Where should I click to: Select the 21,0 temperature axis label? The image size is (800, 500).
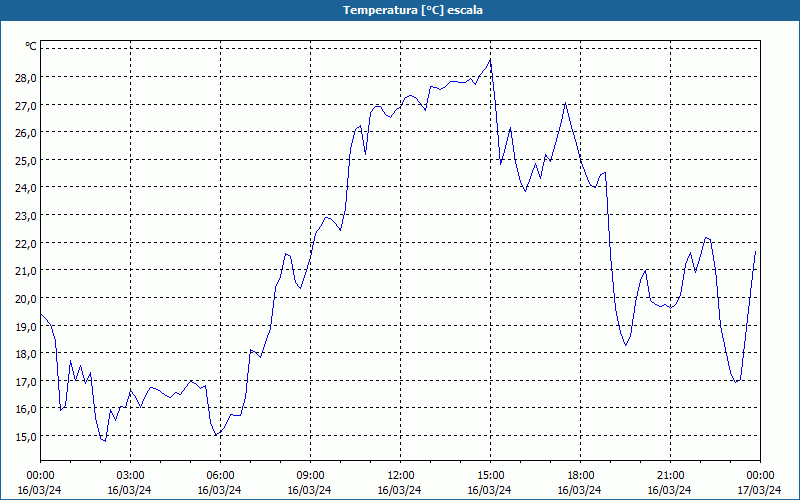coord(25,270)
